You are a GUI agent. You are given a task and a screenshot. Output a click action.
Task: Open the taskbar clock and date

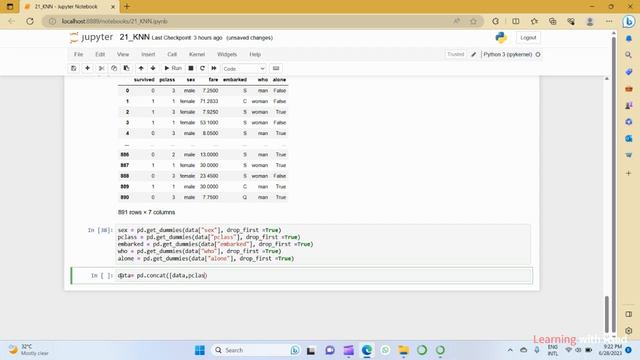pos(610,350)
